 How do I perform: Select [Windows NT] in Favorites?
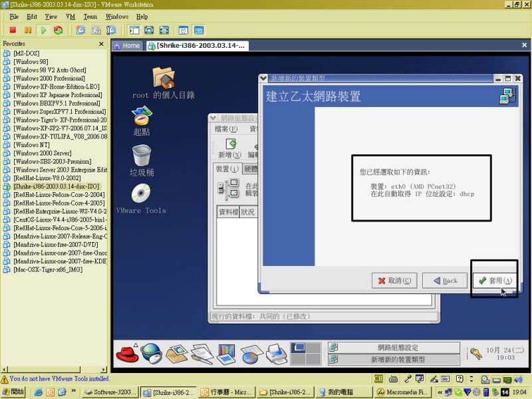pos(31,145)
